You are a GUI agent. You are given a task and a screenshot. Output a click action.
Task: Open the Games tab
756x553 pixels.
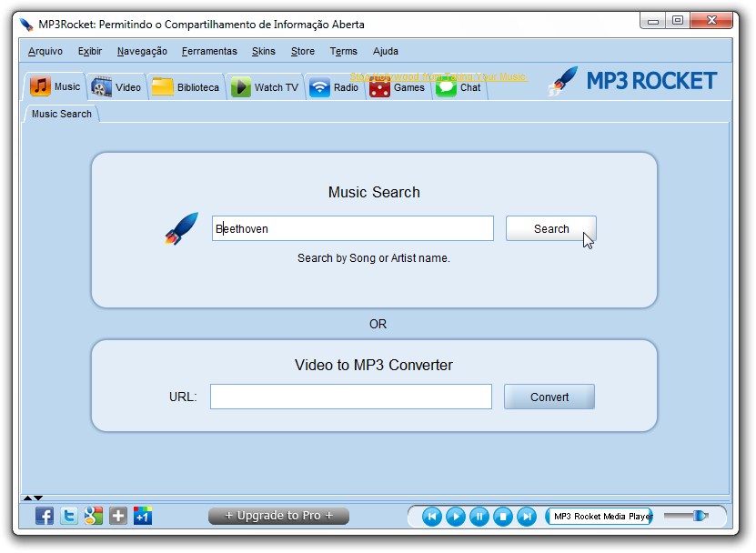pos(397,87)
